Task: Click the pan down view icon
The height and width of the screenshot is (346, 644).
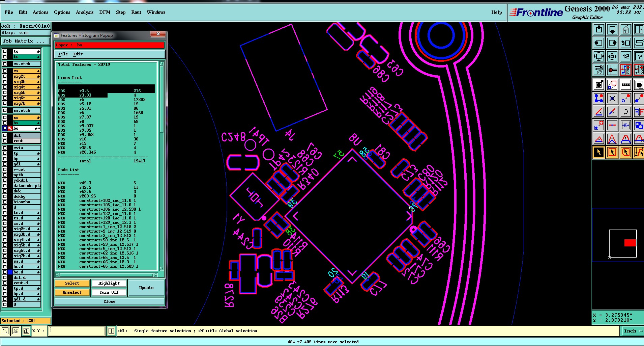Action: click(x=612, y=29)
